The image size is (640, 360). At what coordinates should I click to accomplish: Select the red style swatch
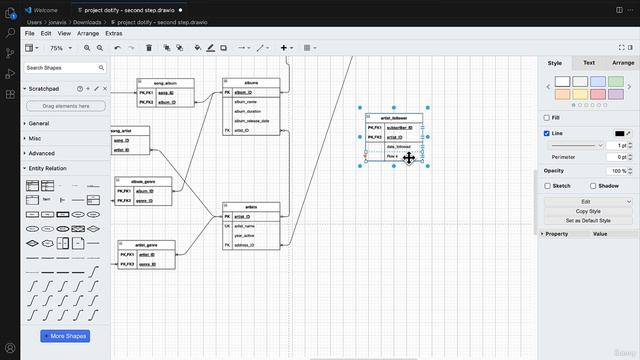coord(598,95)
